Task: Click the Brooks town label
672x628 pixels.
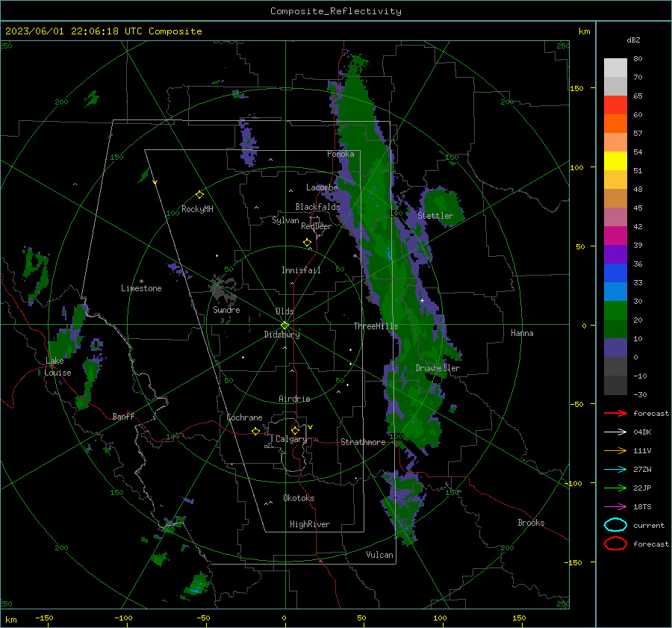Action: [x=531, y=523]
